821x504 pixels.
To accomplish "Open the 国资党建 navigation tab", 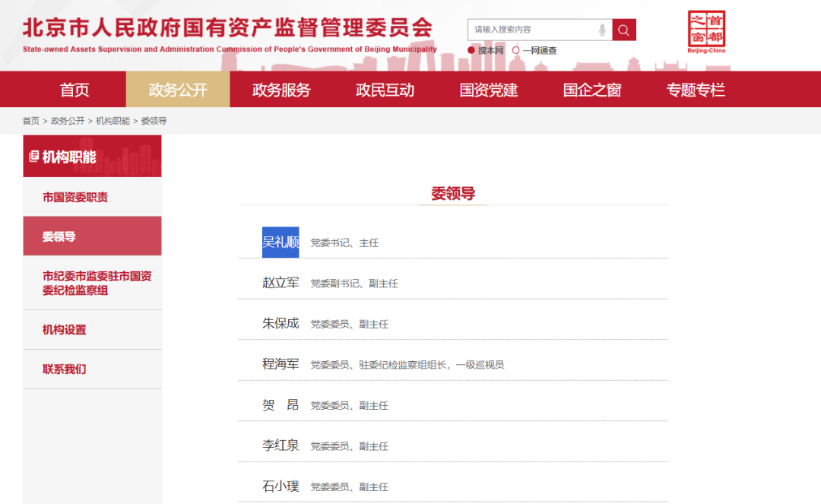I will (x=489, y=90).
